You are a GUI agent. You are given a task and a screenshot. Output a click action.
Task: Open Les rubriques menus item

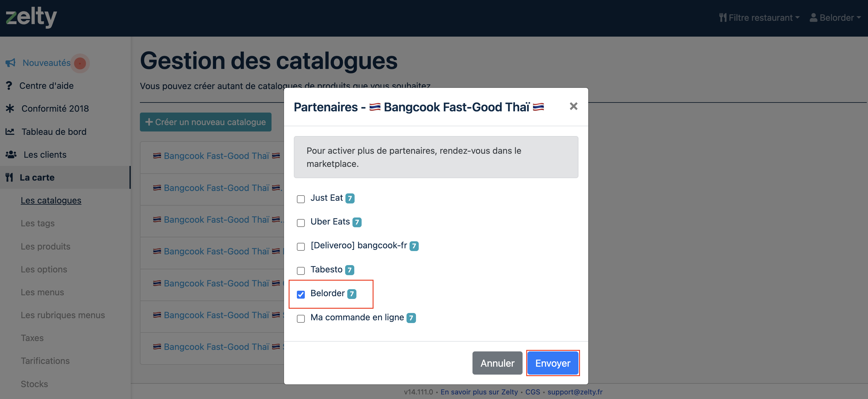[63, 315]
